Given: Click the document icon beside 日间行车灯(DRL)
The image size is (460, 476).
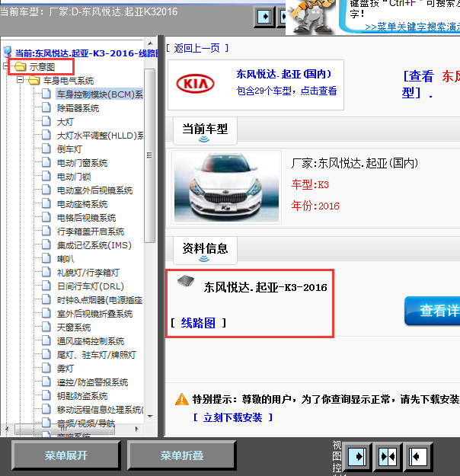Looking at the screenshot, I should pyautogui.click(x=46, y=286).
